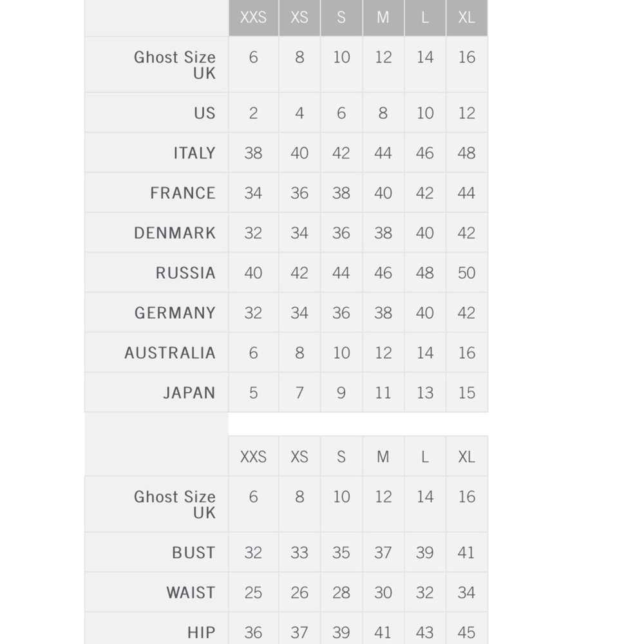Click the light gray M header in measurements table
The image size is (644, 644).
pyautogui.click(x=383, y=457)
